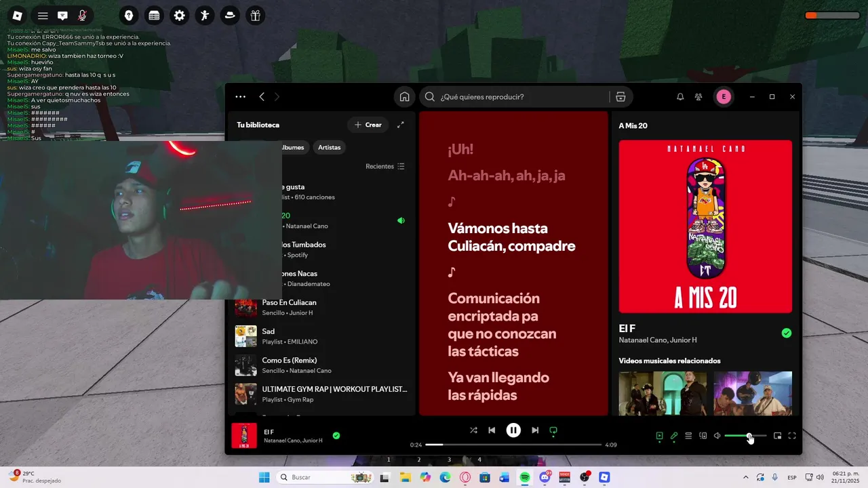Open the profile E account menu
Screen dimensions: 868x488
coord(724,97)
